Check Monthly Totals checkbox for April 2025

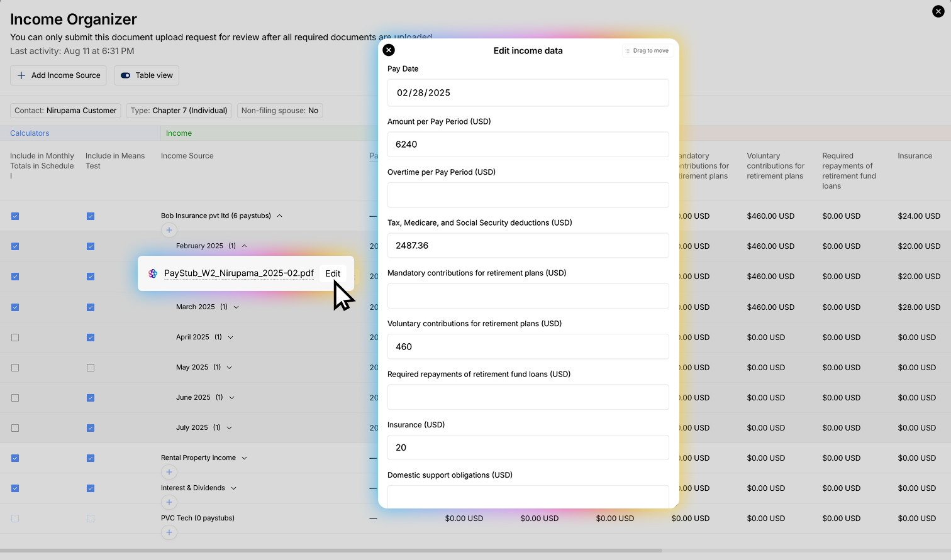pyautogui.click(x=15, y=338)
